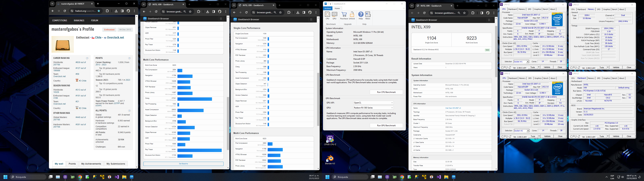Open tab search chevron in HWBOT Chrome window
This screenshot has height=181, width=644.
52,4
